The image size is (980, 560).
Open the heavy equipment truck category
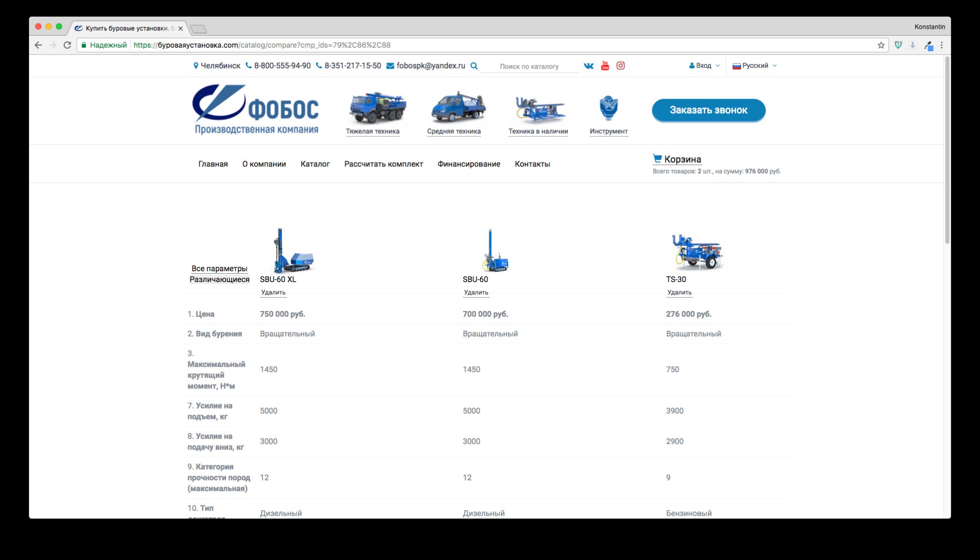pyautogui.click(x=376, y=109)
